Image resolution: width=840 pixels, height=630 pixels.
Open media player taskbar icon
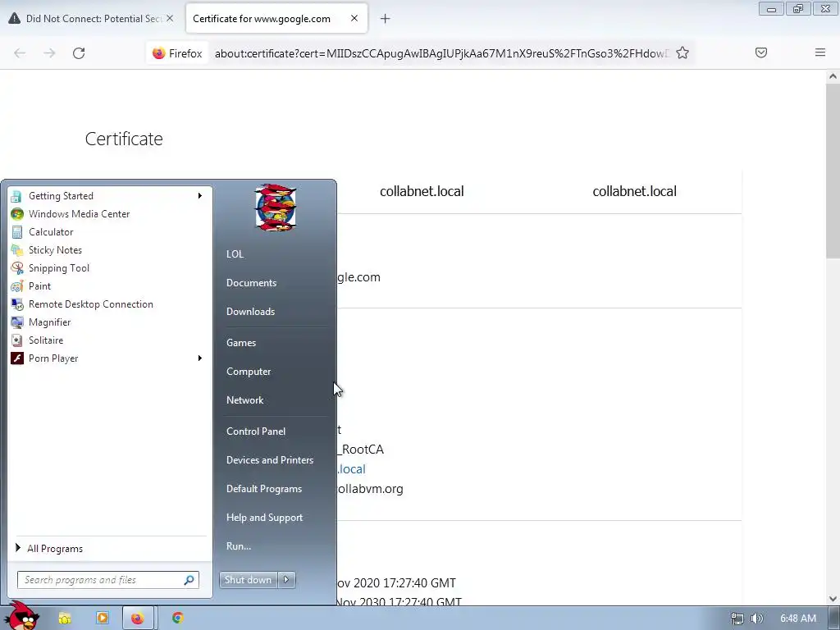[102, 619]
